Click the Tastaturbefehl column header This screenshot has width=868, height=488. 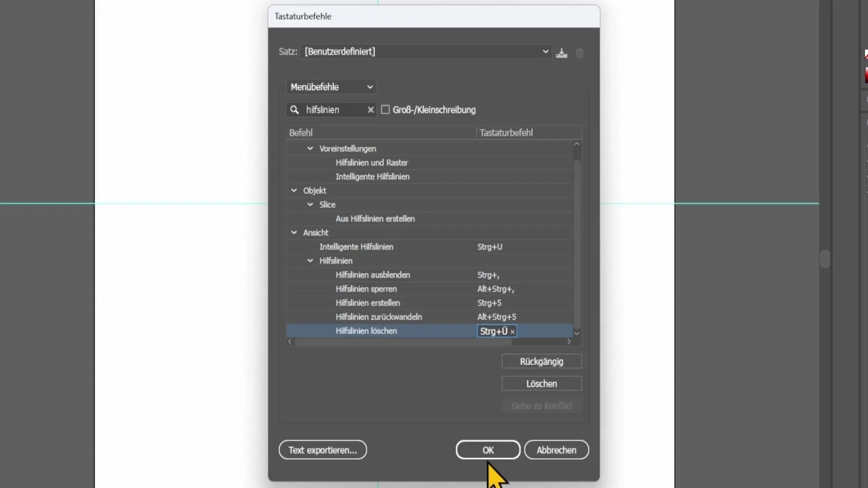coord(529,132)
